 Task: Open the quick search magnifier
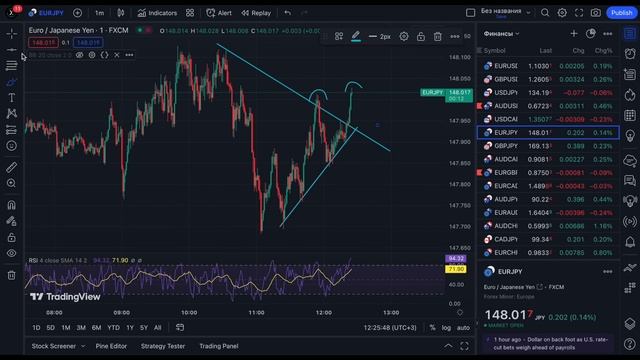click(x=545, y=13)
